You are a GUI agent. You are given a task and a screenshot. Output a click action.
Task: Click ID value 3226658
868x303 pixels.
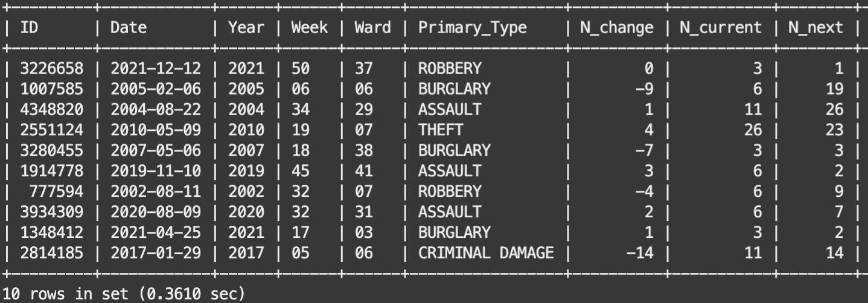coord(51,69)
